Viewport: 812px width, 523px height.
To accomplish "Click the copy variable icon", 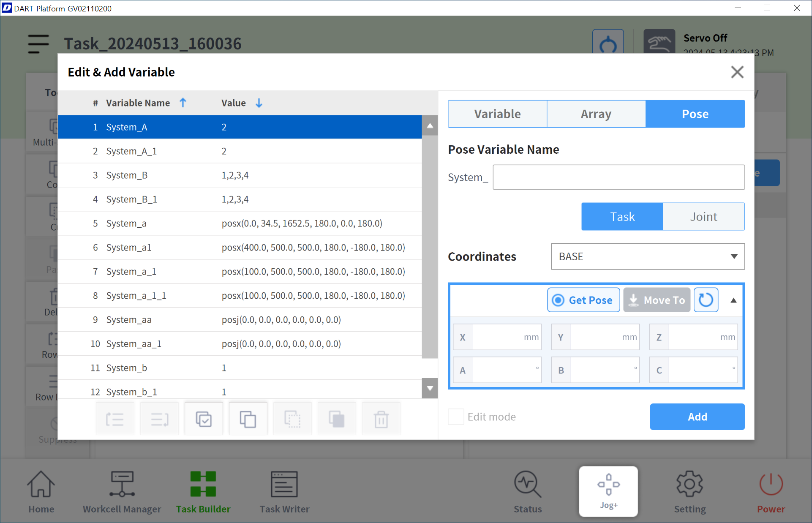I will pyautogui.click(x=248, y=419).
